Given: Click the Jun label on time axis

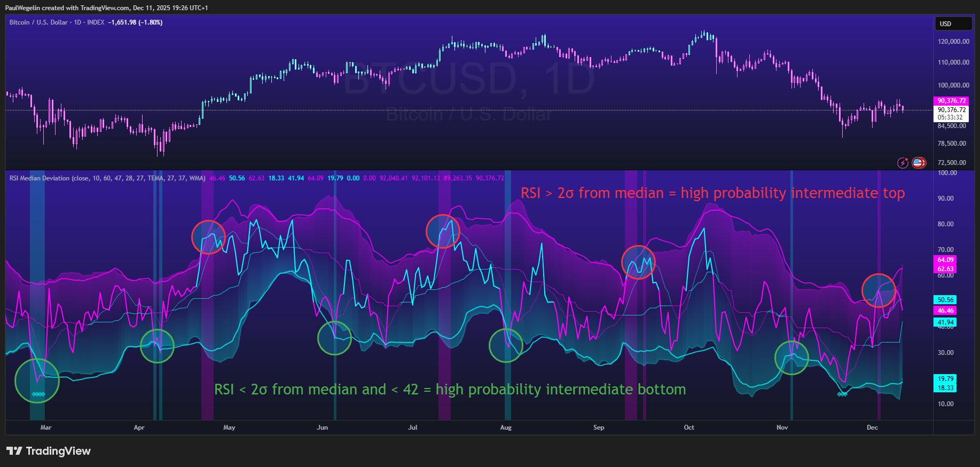Looking at the screenshot, I should click(x=322, y=428).
